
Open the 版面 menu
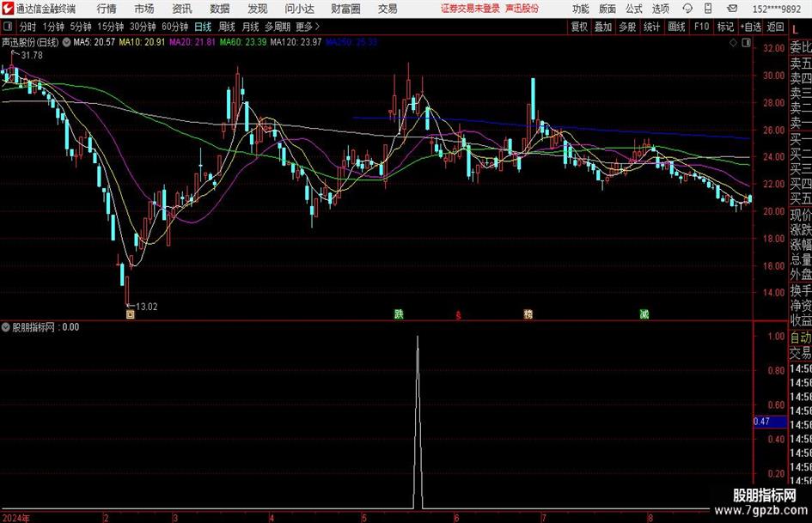coord(607,9)
